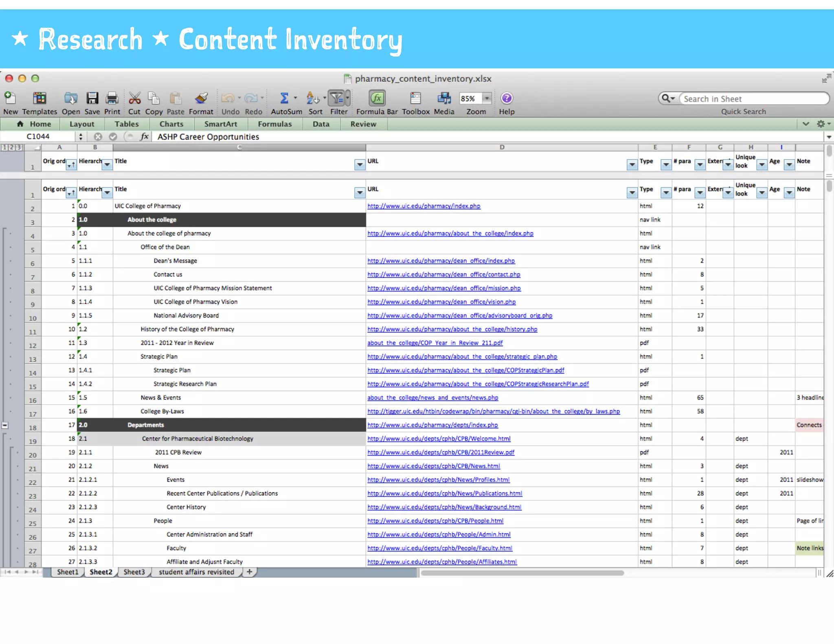
Task: Open the AutoSum dropdown arrow
Action: (296, 98)
